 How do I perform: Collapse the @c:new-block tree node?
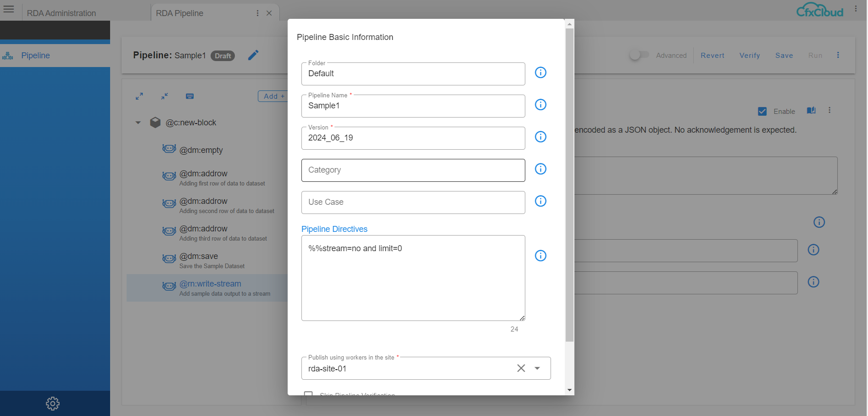[x=138, y=122]
